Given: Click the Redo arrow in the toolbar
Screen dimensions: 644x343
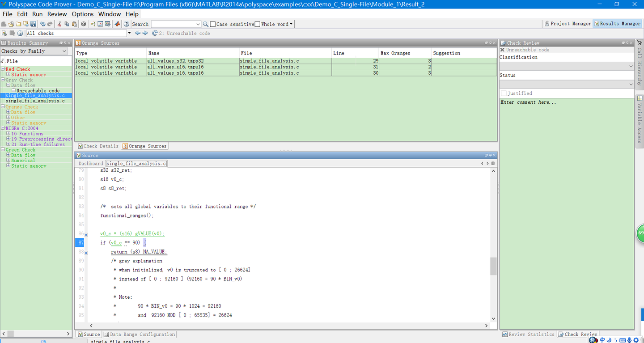Looking at the screenshot, I should tap(50, 24).
